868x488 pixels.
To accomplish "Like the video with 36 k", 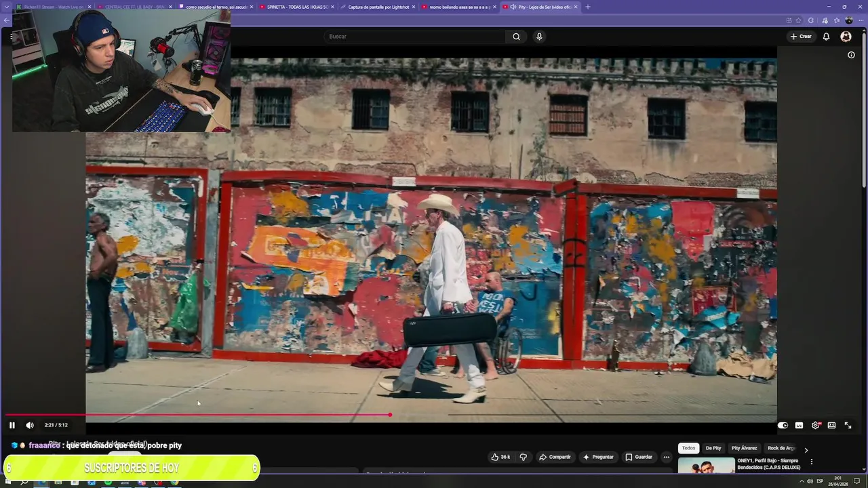I will tap(500, 457).
